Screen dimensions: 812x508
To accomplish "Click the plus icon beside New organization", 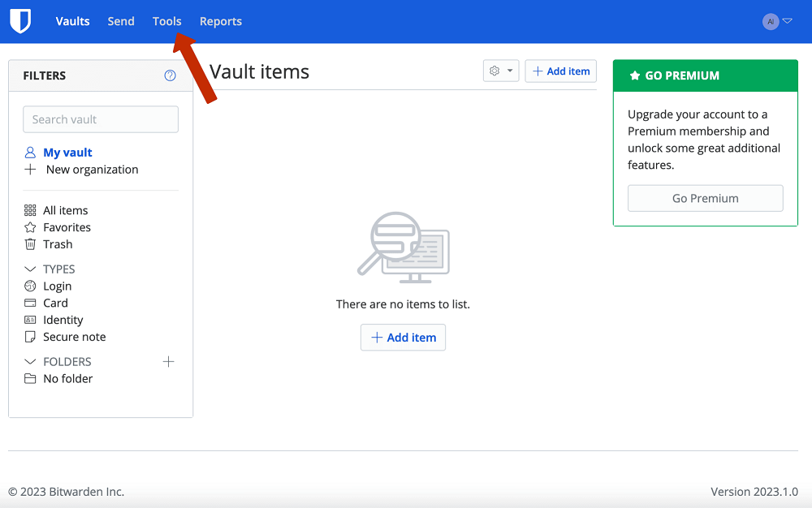I will tap(30, 169).
